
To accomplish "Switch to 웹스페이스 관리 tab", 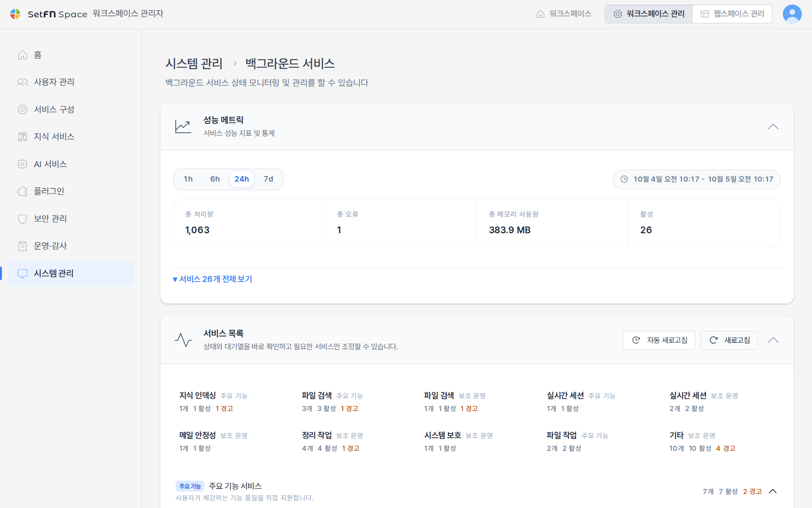I will coord(732,14).
